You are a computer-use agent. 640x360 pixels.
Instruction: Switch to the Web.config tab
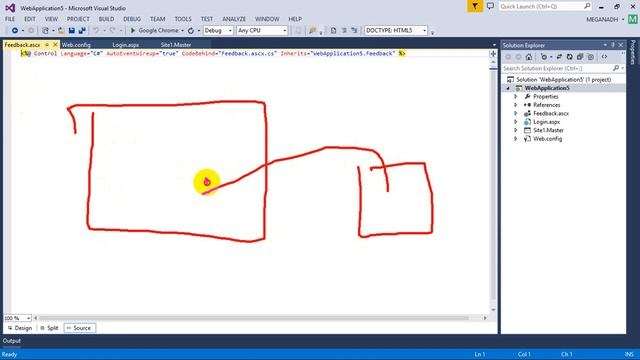pyautogui.click(x=76, y=45)
